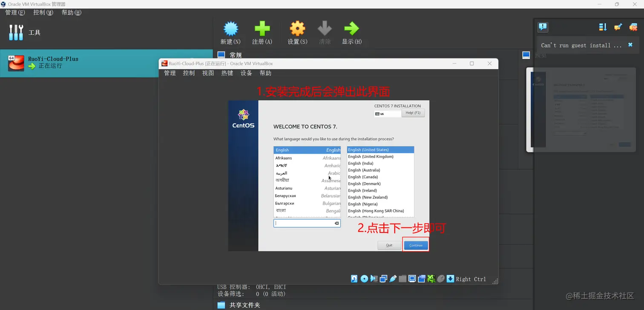Open the VM window 热键 menu
The image size is (644, 310).
click(227, 73)
